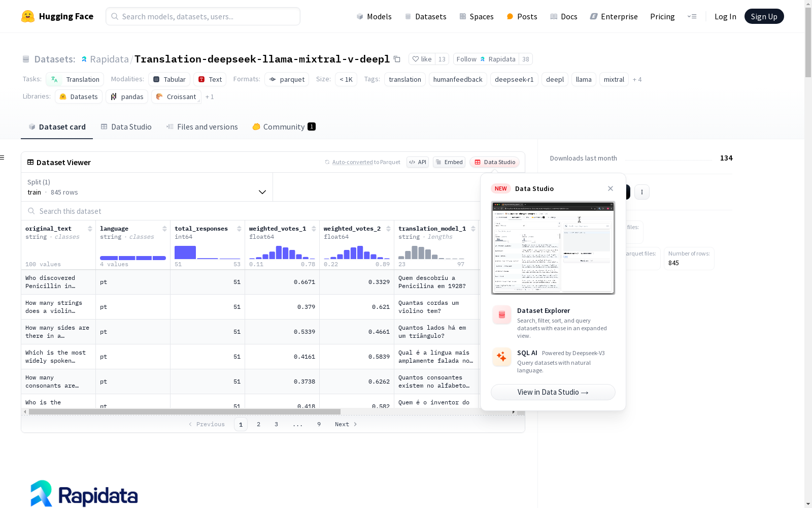Open the three-dot options button

[642, 192]
